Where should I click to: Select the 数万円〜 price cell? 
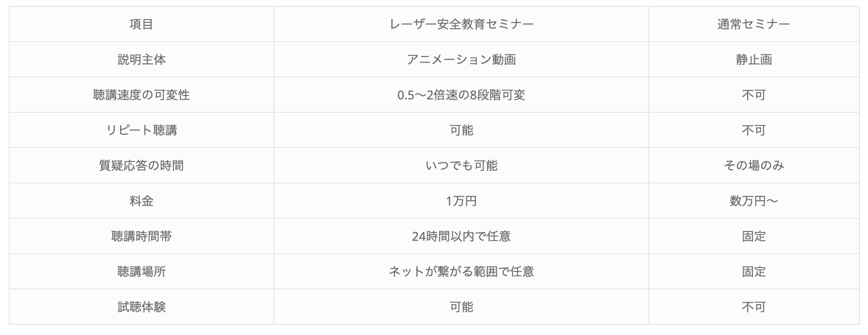(x=753, y=201)
